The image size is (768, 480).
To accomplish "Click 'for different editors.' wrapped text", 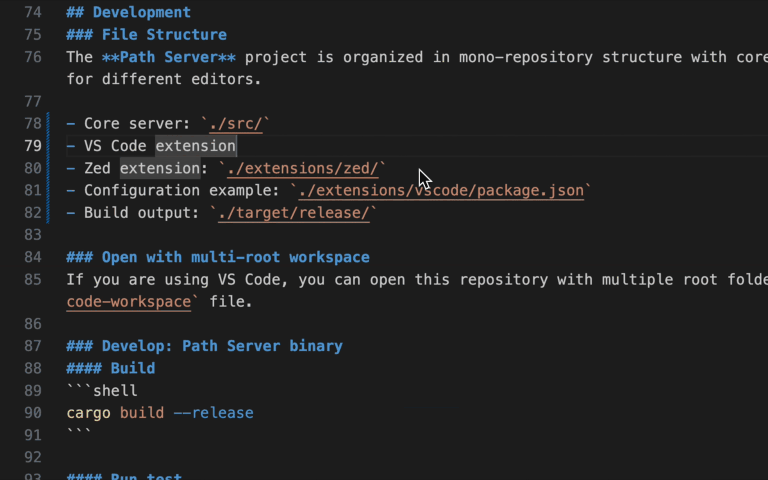I will click(164, 79).
